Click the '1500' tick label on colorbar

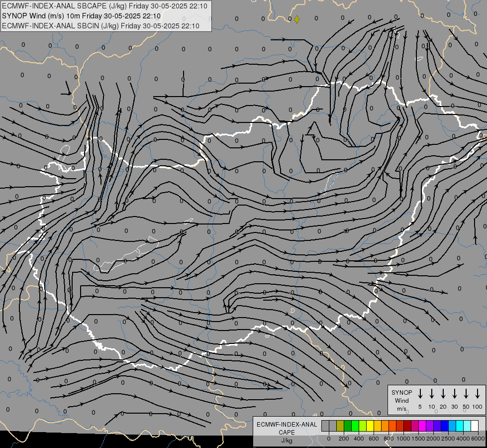pyautogui.click(x=418, y=439)
